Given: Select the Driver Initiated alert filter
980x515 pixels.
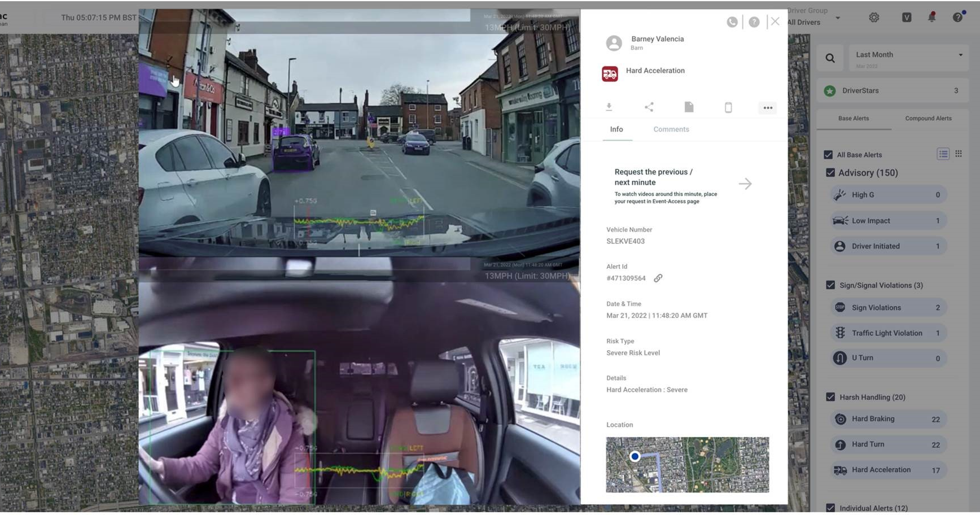Looking at the screenshot, I should [888, 246].
